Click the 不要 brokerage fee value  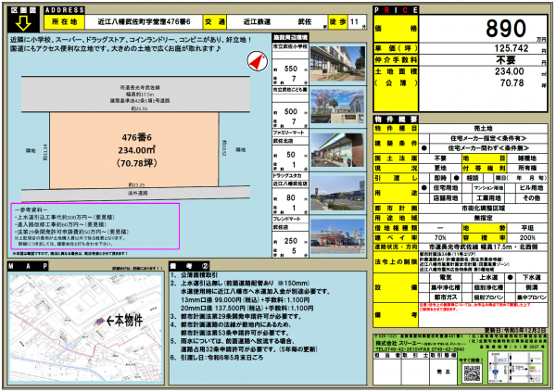[505, 60]
